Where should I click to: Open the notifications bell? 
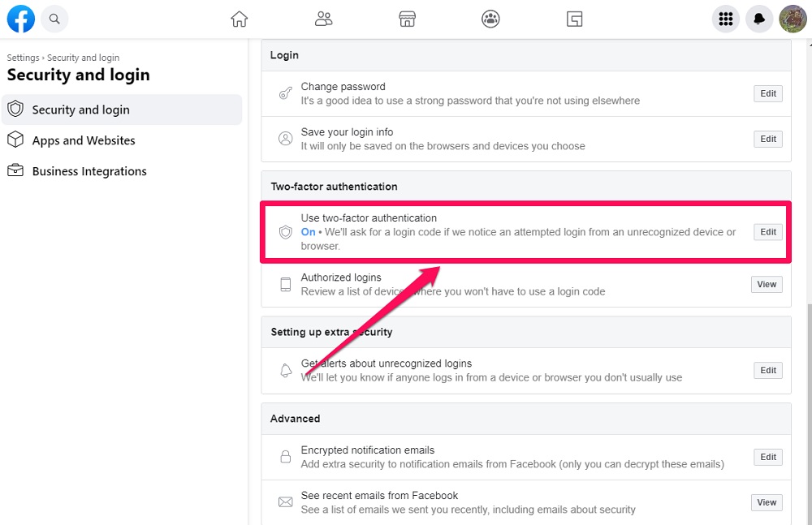(x=759, y=19)
